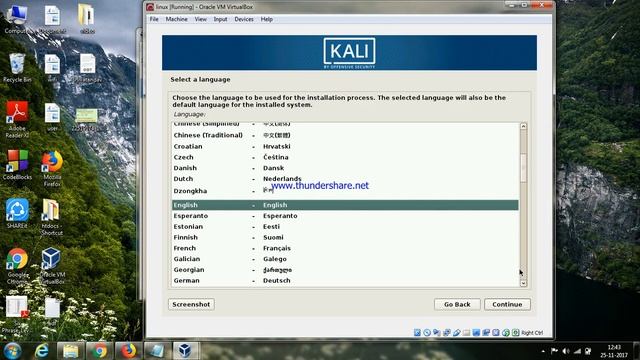
Task: Open SHAREit desktop shortcut
Action: coord(17,213)
